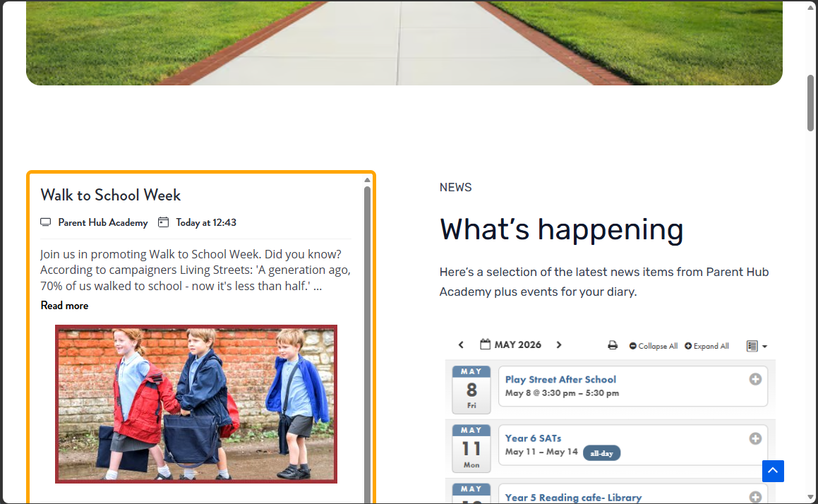Screen dimensions: 818x504
Task: Open Year 5 Reading cafe- Library link
Action: [x=573, y=497]
